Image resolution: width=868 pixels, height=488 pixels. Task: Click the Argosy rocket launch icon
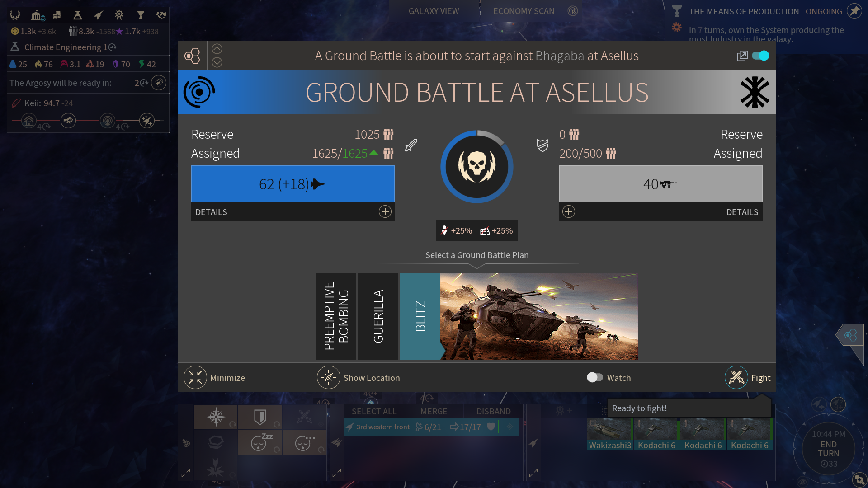coord(158,83)
